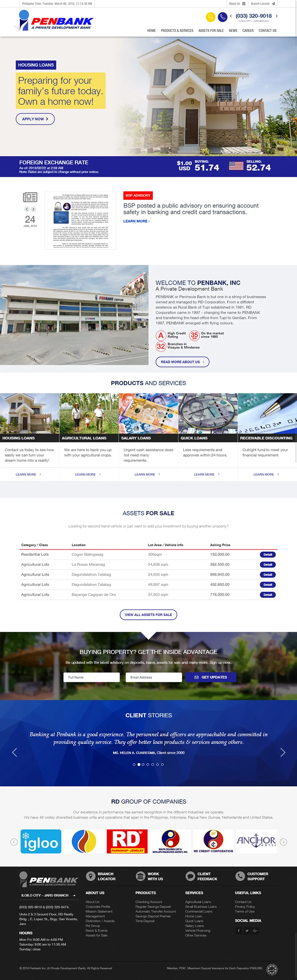
Task: Open RD Credit Corporation logo
Action: (x=213, y=841)
